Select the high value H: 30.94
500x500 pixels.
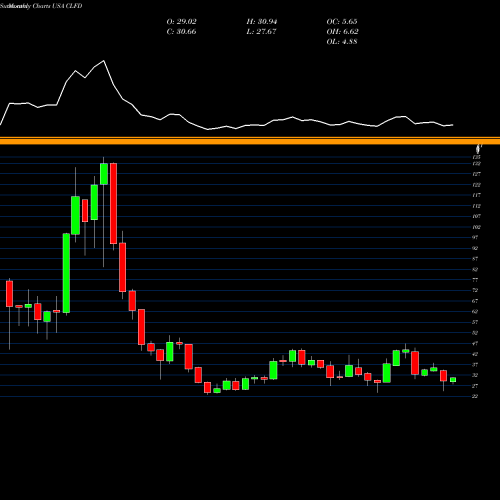pos(262,22)
